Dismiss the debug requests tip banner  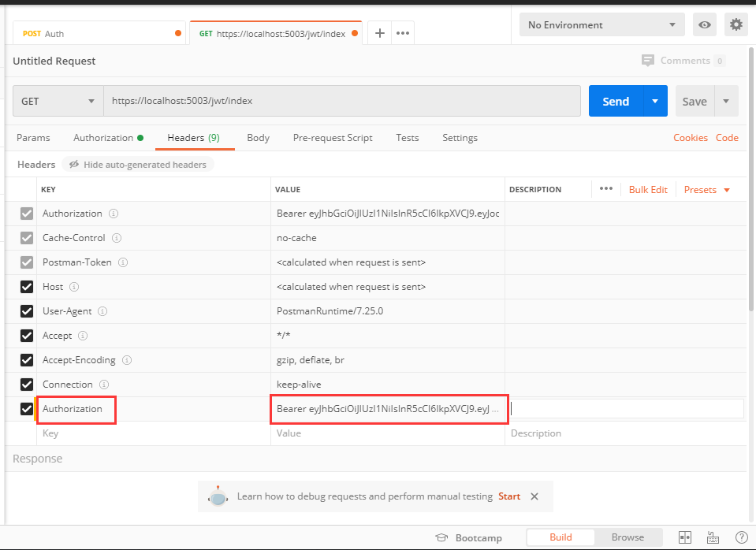(x=534, y=496)
